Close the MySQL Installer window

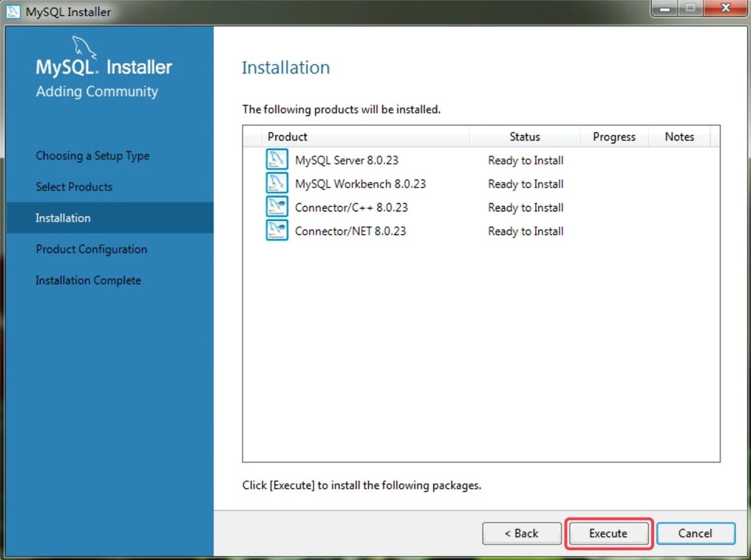point(726,8)
